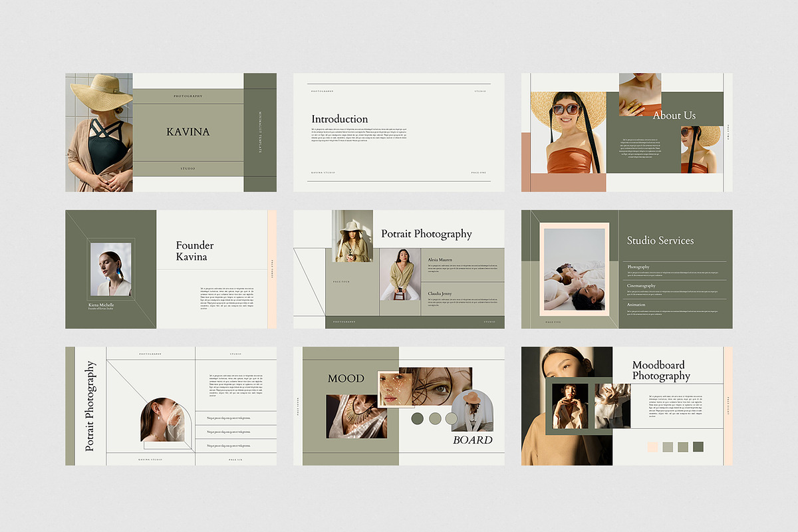Pick the light sage square next to peach
The width and height of the screenshot is (798, 532).
pyautogui.click(x=668, y=447)
